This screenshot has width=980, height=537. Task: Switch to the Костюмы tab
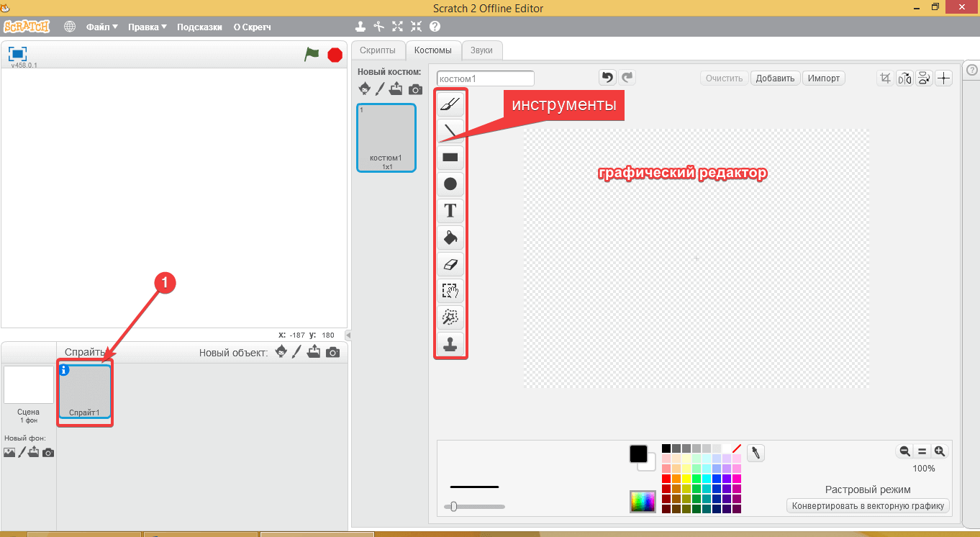[x=433, y=50]
